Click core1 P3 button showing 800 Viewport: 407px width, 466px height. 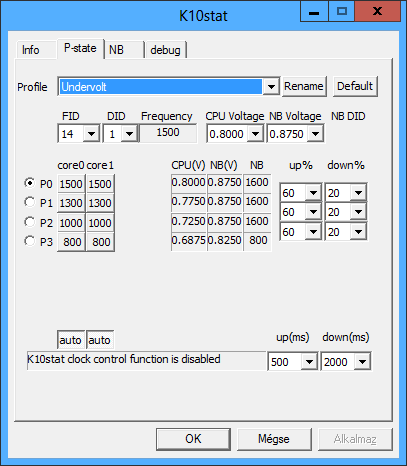pyautogui.click(x=100, y=242)
